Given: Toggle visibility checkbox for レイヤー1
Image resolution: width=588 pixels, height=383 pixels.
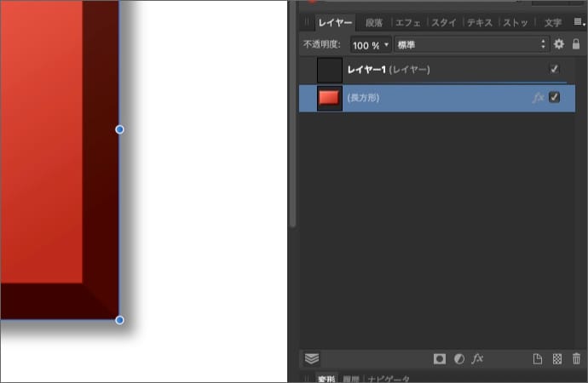Looking at the screenshot, I should pos(555,69).
